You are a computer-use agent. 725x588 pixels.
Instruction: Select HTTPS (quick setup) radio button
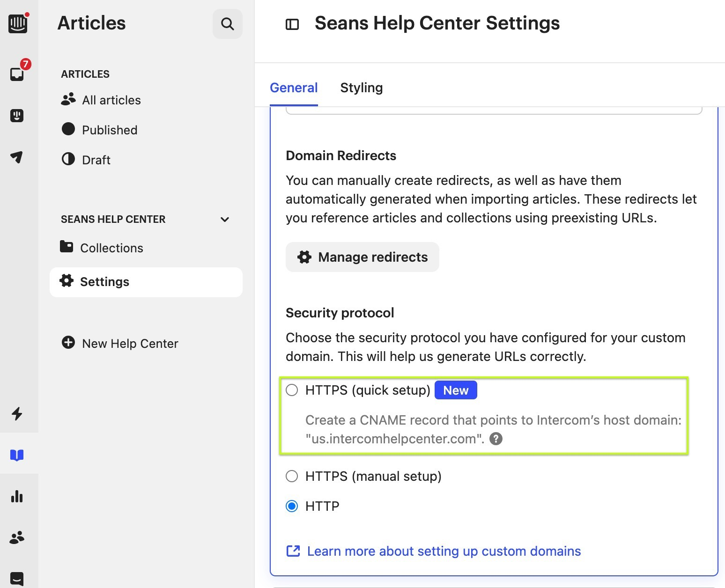pyautogui.click(x=292, y=390)
